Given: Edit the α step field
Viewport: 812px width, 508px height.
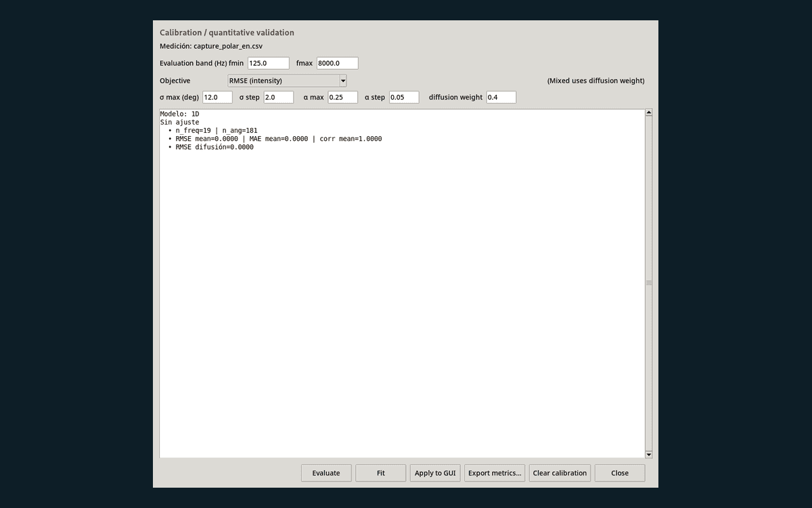Looking at the screenshot, I should click(x=404, y=97).
